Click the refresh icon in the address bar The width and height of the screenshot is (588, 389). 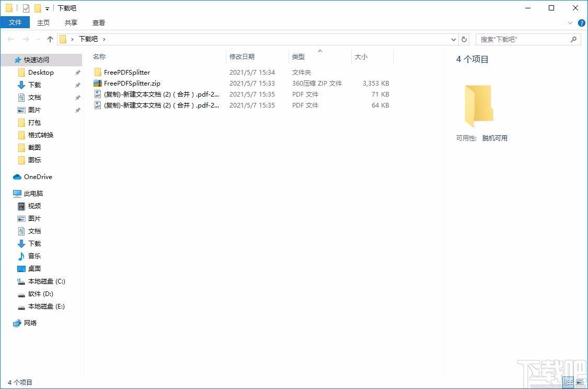[465, 39]
